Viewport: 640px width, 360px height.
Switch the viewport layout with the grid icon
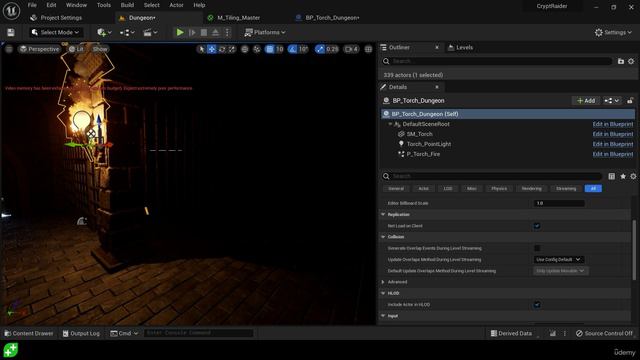[368, 49]
